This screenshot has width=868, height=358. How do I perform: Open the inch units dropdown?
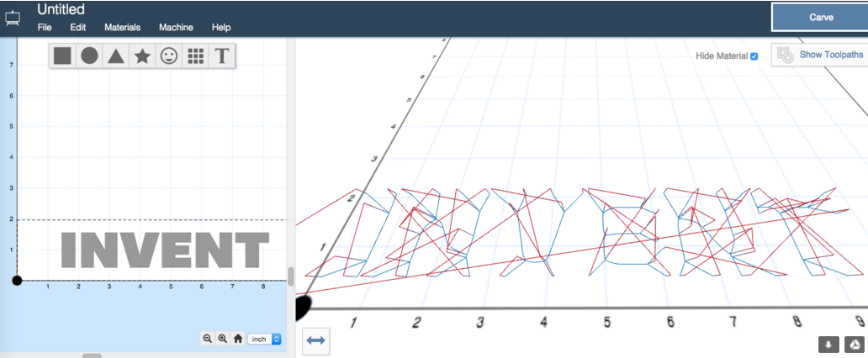click(x=265, y=339)
